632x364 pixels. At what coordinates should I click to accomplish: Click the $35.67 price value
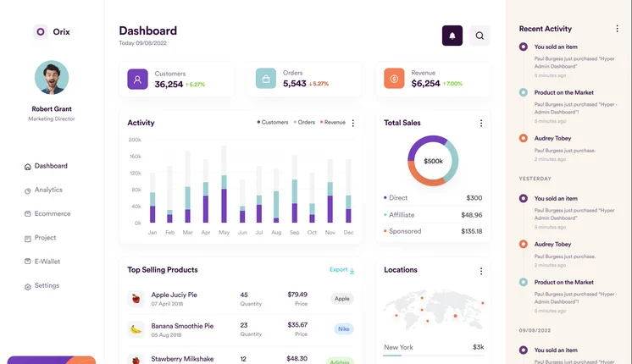point(297,324)
